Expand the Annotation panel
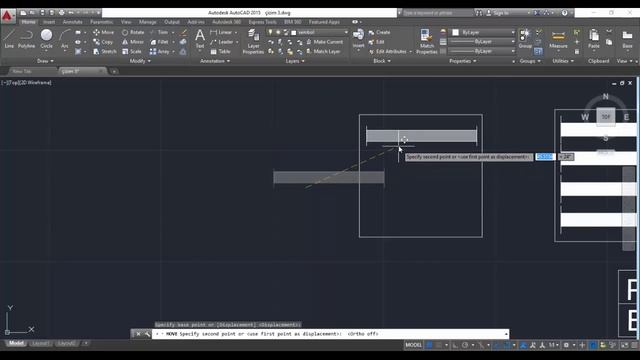Image resolution: width=640 pixels, height=360 pixels. [215, 61]
